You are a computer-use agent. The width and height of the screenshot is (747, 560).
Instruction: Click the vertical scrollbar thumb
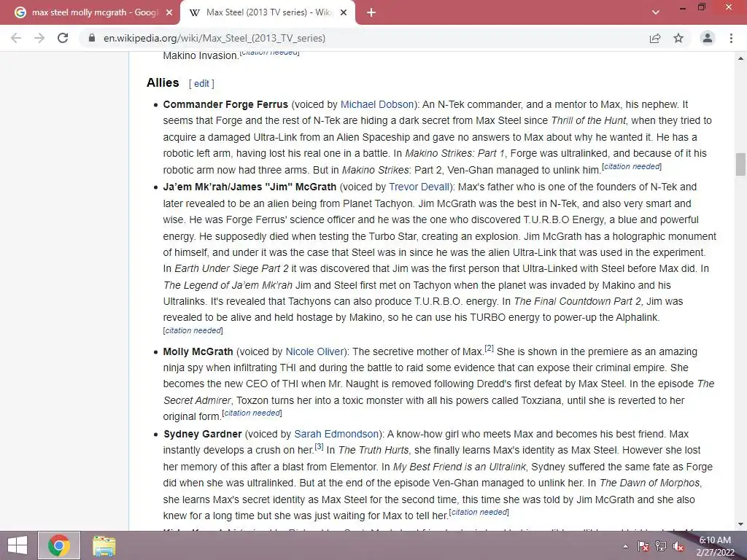740,164
